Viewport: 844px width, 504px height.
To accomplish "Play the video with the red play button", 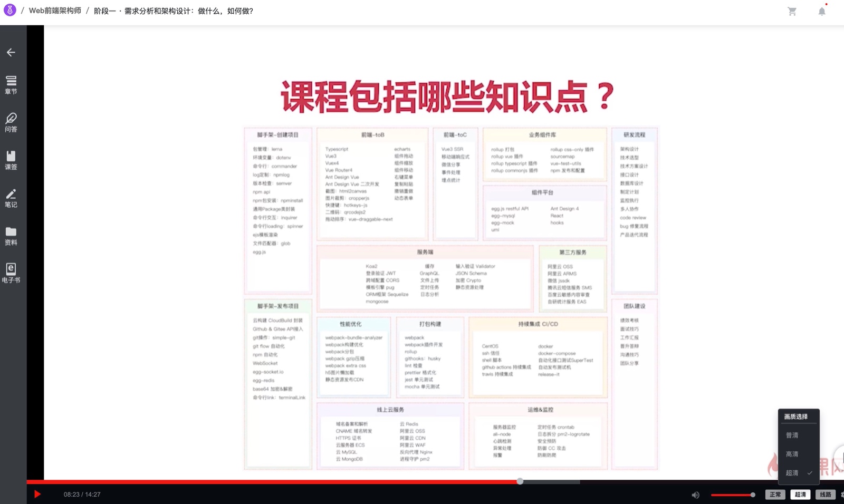I will click(x=37, y=494).
